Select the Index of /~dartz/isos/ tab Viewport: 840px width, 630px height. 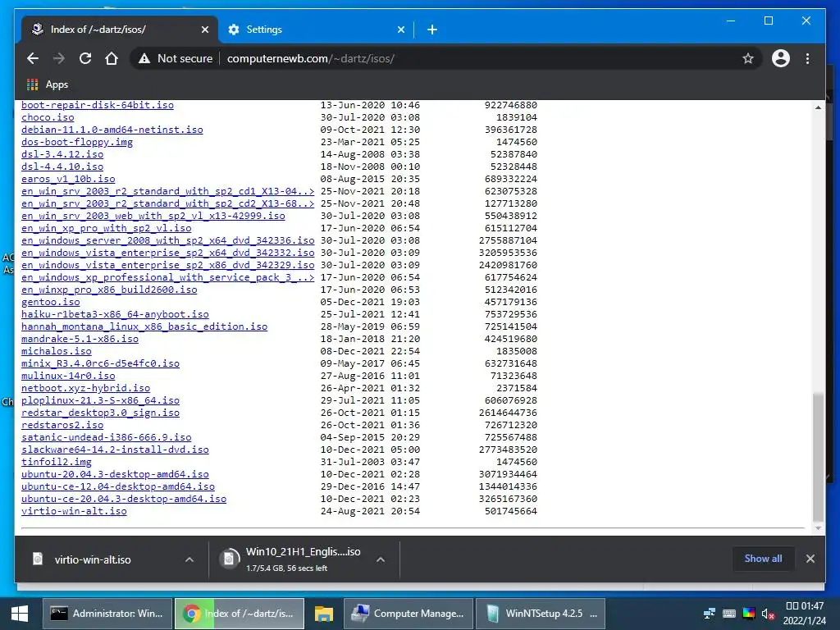click(x=120, y=30)
